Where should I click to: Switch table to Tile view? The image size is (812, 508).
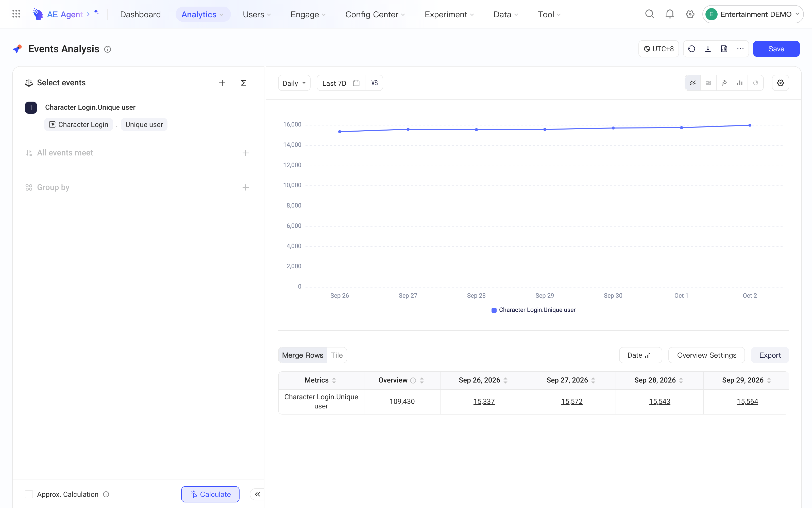[336, 355]
